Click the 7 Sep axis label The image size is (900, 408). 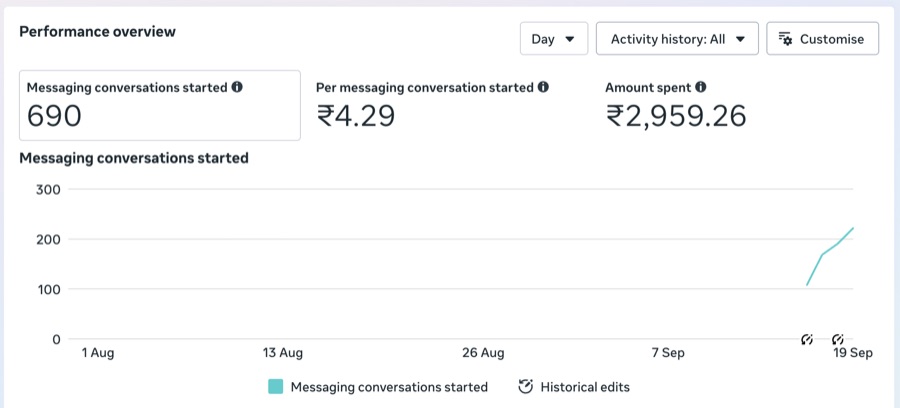coord(668,353)
